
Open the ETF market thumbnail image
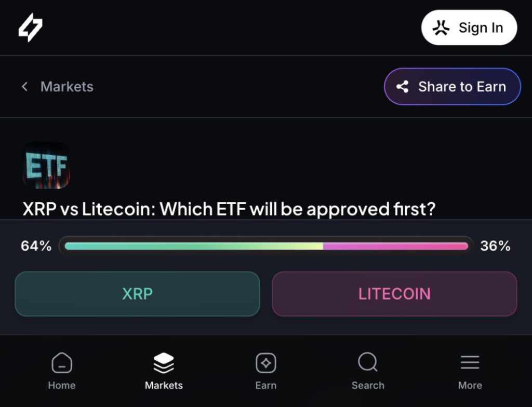(46, 166)
